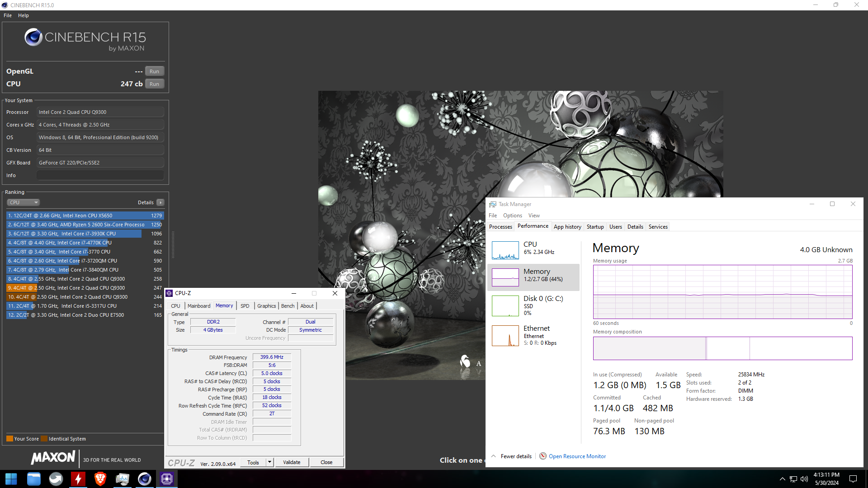Open the CPU-Z Tools dropdown arrow
868x488 pixels.
point(270,462)
